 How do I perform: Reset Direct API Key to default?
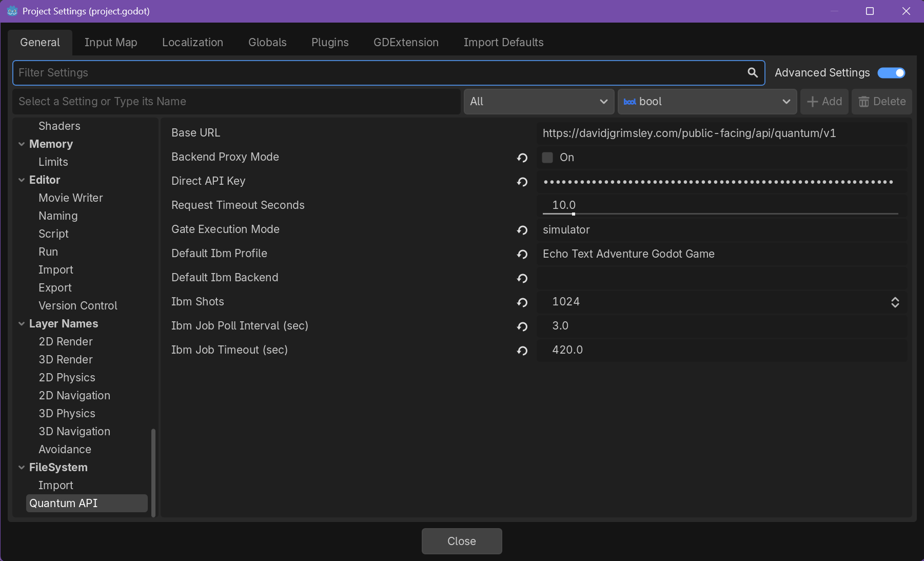pyautogui.click(x=522, y=182)
